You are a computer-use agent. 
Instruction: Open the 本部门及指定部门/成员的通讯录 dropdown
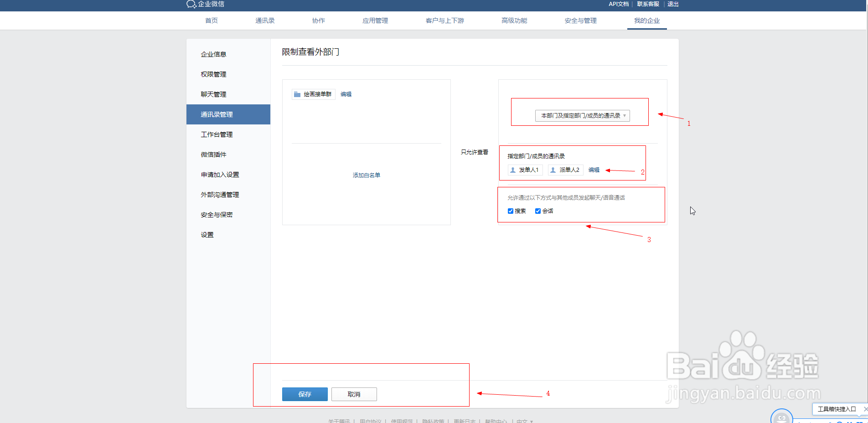pyautogui.click(x=582, y=116)
